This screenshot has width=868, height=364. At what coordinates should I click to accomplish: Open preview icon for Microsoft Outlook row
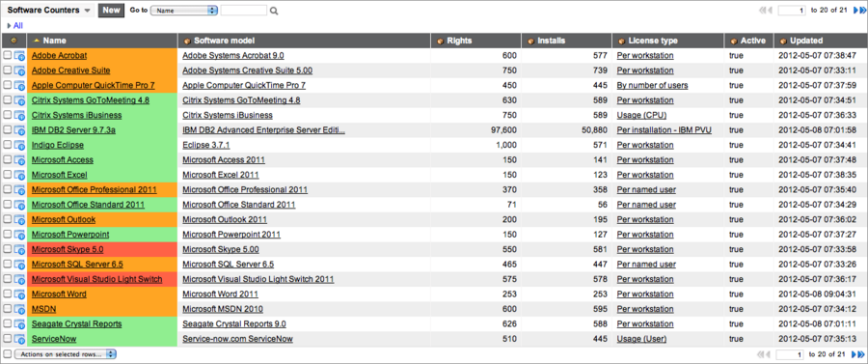[x=19, y=220]
